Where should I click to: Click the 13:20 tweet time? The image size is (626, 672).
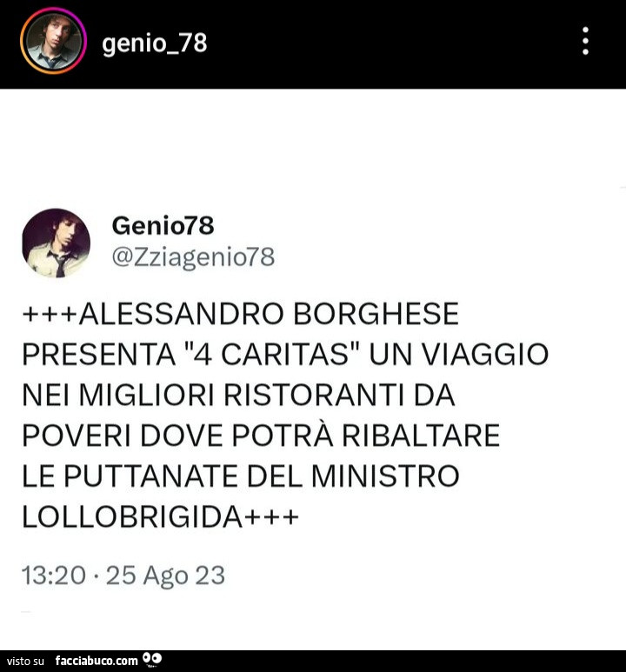point(54,576)
